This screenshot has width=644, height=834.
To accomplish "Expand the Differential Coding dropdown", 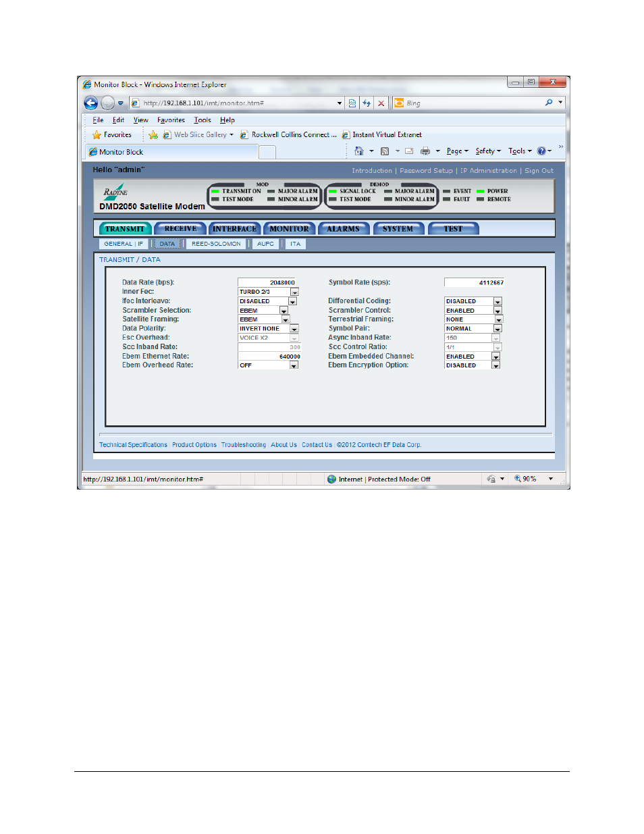I will tap(498, 301).
